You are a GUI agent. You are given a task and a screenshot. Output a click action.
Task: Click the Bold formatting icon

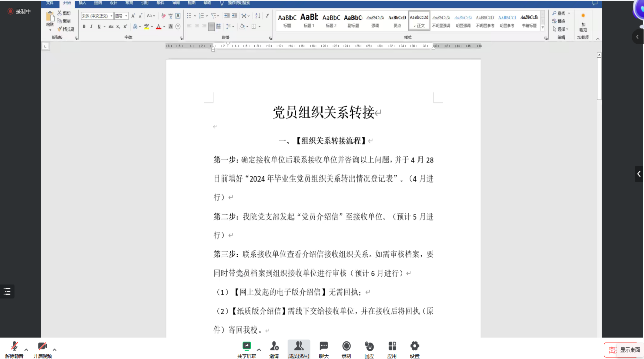(x=84, y=27)
